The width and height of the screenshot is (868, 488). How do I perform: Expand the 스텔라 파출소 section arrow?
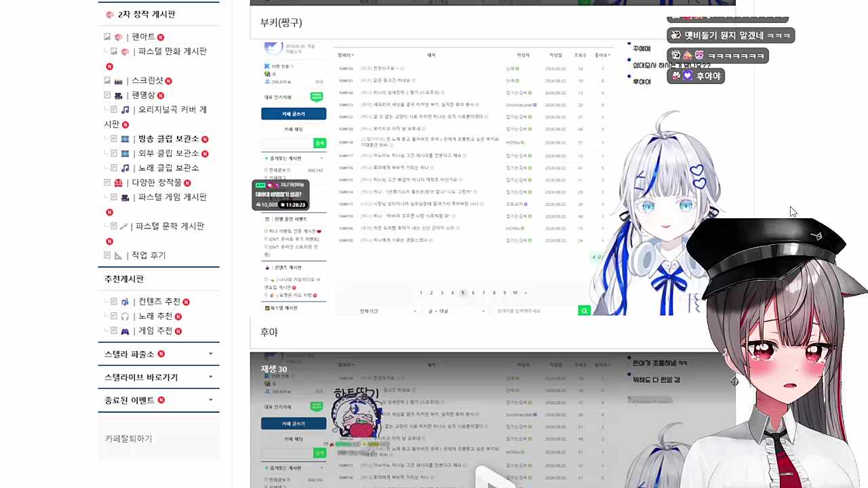(210, 354)
